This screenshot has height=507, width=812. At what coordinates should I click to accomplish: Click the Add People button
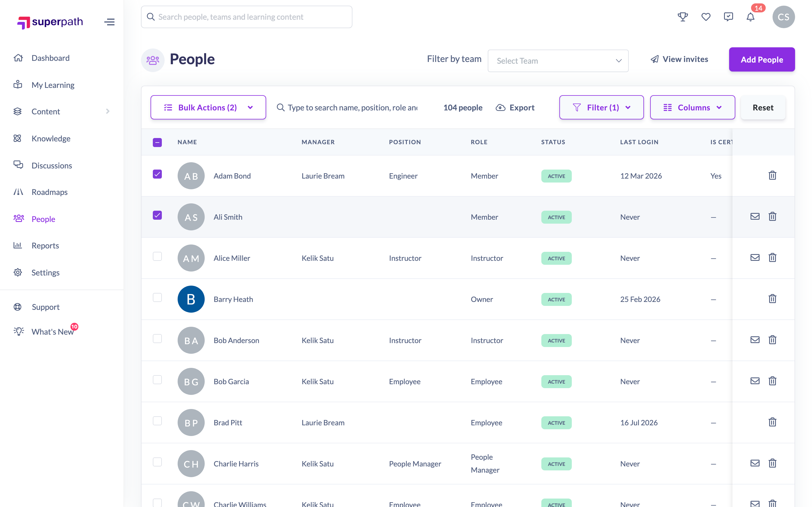pos(762,59)
